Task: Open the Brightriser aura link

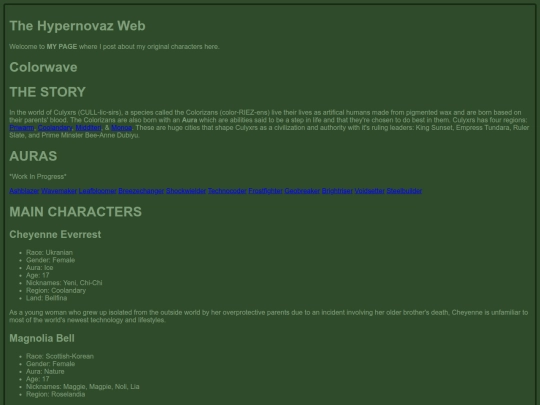Action: coord(337,191)
